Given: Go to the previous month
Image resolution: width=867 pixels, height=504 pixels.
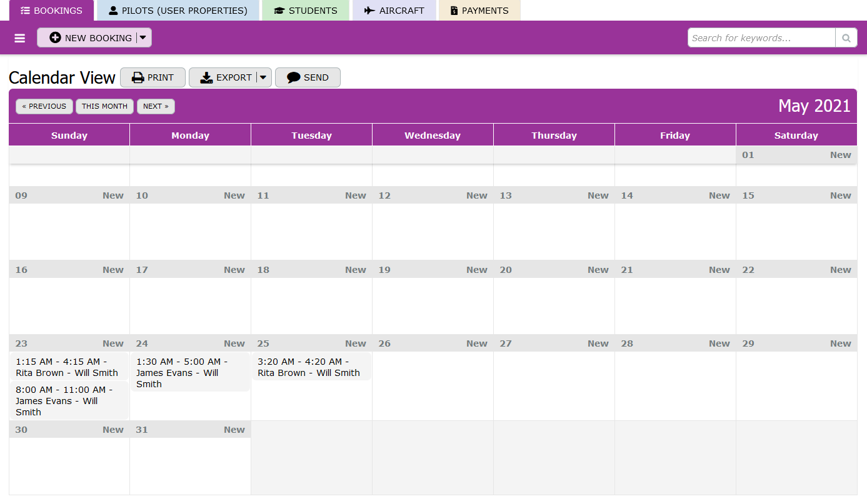Looking at the screenshot, I should tap(44, 106).
